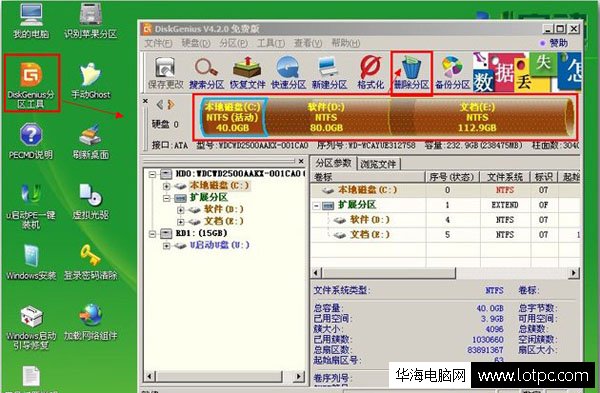The width and height of the screenshot is (600, 393).
Task: Expand 文档(E:) tree node
Action: point(180,222)
